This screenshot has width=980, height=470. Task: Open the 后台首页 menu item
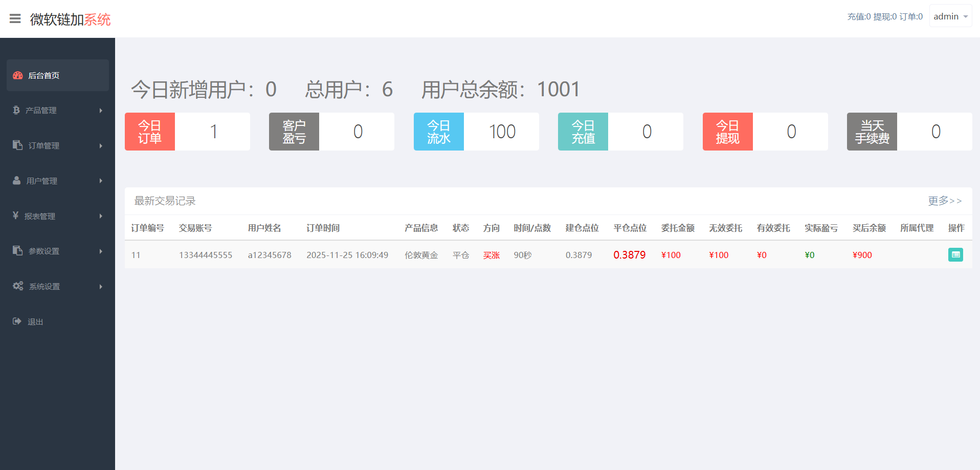[x=44, y=75]
